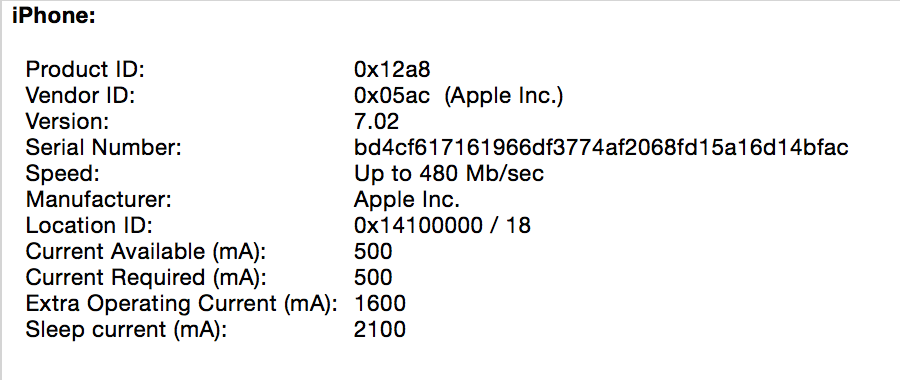
Task: Click the Vendor ID label
Action: [80, 96]
